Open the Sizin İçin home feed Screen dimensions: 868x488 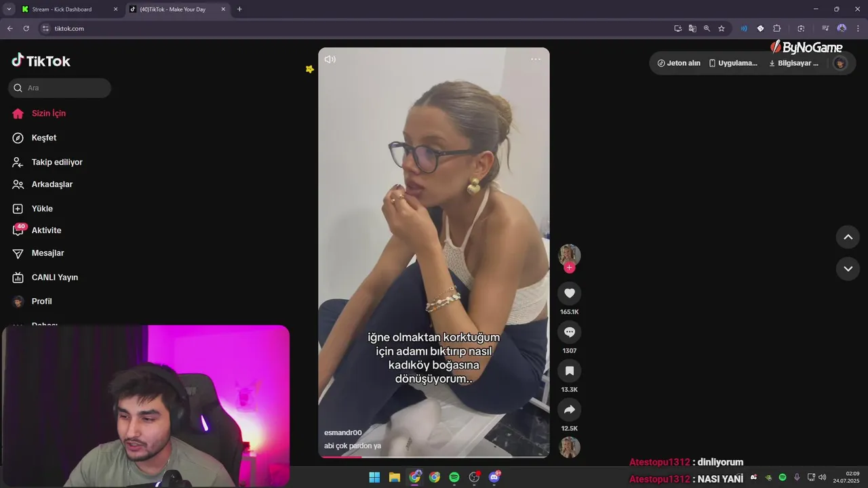[x=39, y=113]
